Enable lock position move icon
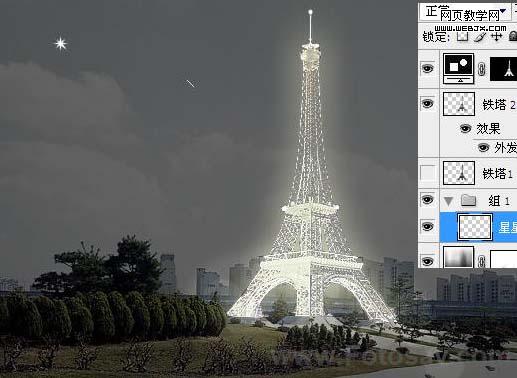 [496, 36]
